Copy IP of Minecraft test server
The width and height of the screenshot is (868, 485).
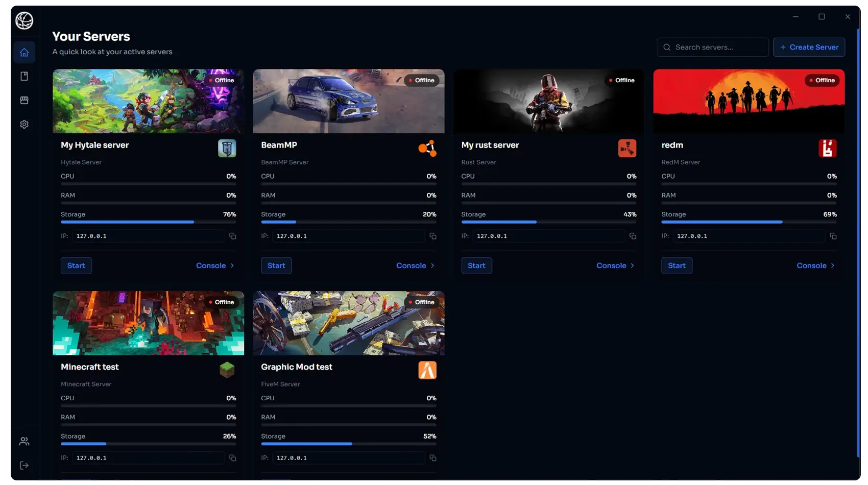(232, 458)
